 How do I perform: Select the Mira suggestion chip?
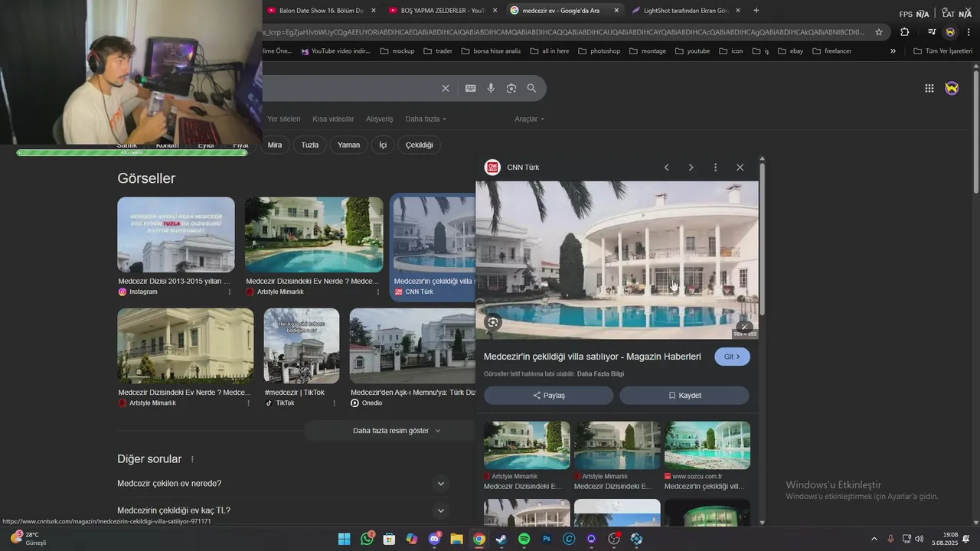pos(275,145)
